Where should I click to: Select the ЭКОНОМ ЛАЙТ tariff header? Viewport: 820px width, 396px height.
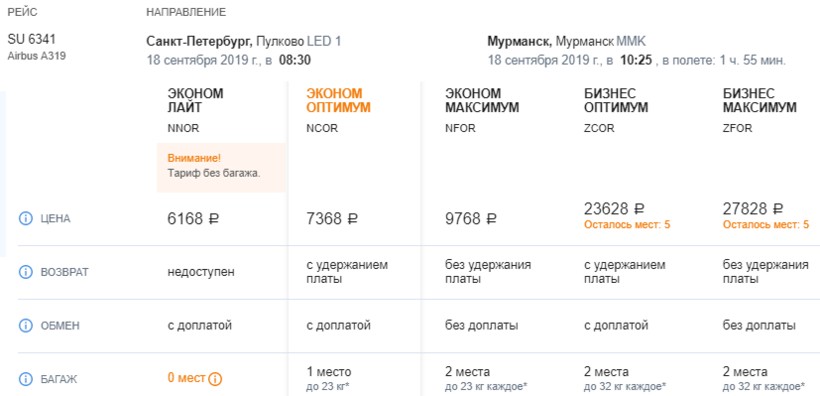click(x=195, y=100)
